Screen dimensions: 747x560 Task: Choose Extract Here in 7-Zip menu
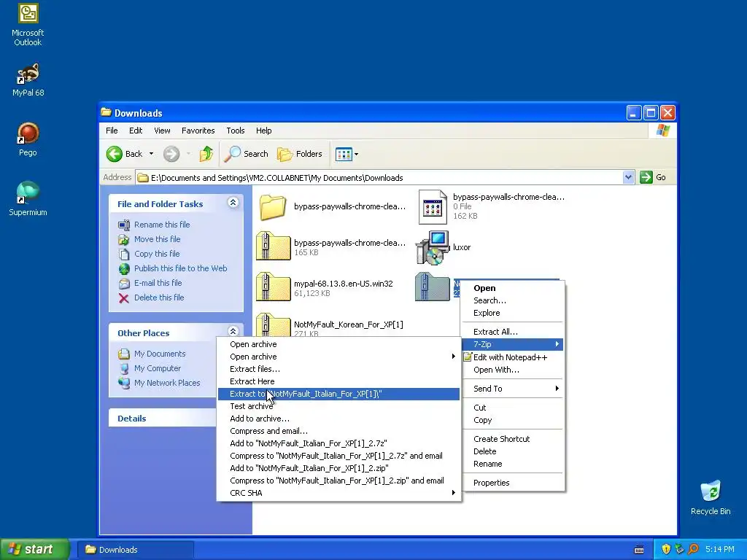click(x=338, y=381)
